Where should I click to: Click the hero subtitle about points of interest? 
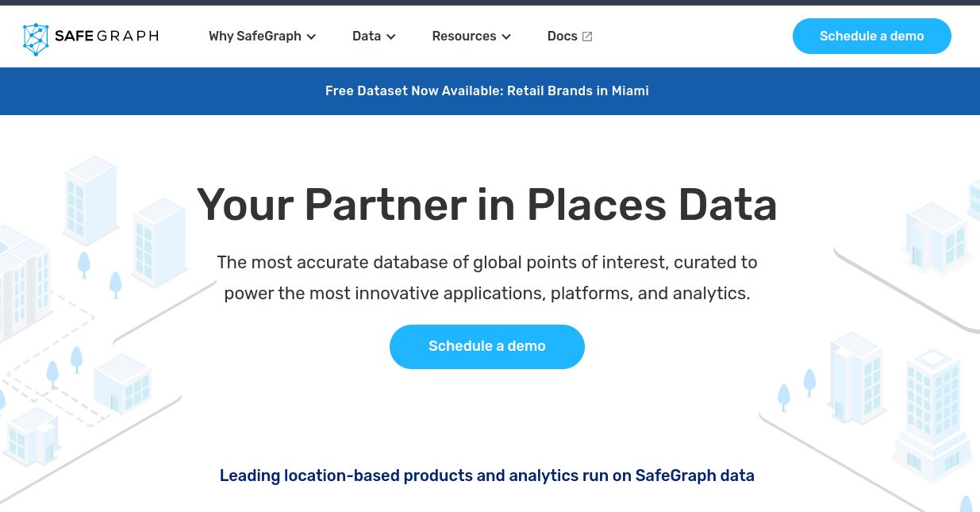486,277
